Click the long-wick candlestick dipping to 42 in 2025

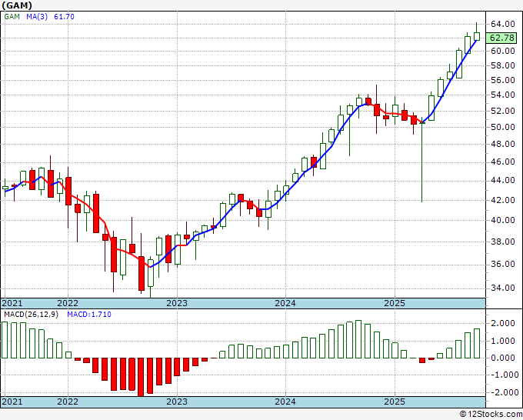422,160
